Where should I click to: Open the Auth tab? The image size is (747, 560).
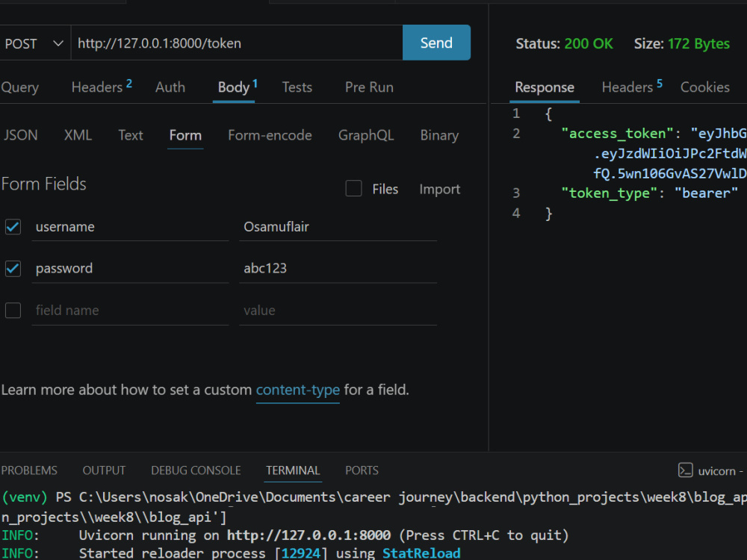pyautogui.click(x=170, y=87)
